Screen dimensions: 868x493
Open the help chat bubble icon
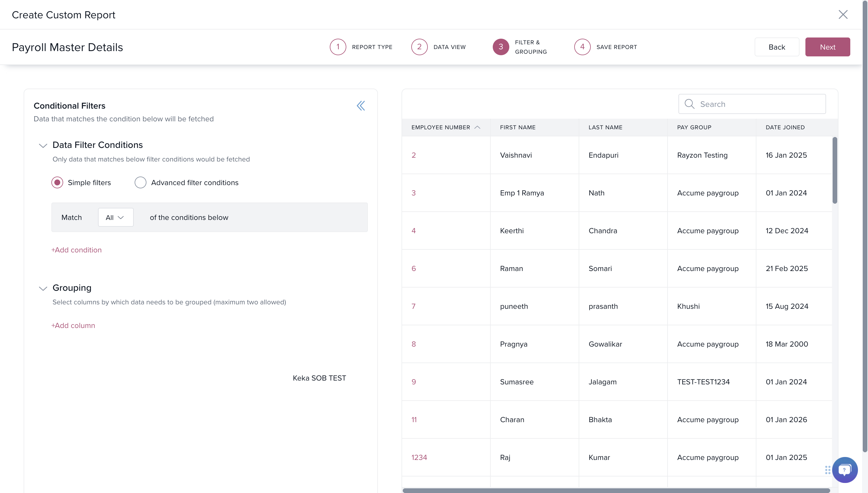(x=845, y=470)
